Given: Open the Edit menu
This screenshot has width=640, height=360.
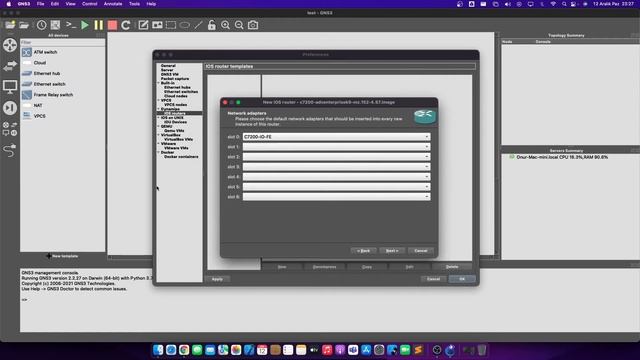Looking at the screenshot, I should coord(55,4).
